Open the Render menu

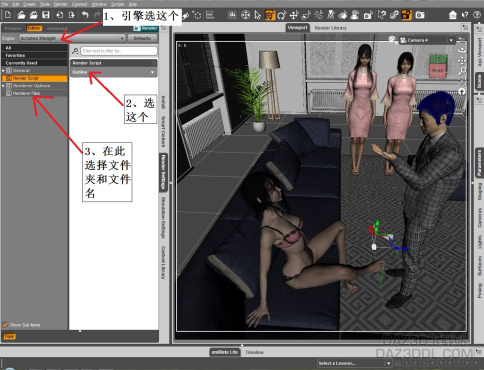click(x=60, y=4)
